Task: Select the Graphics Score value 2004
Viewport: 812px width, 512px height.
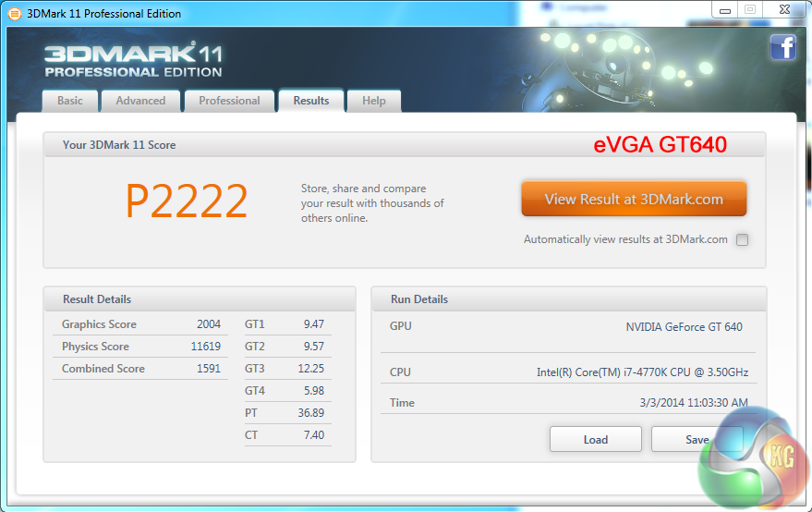Action: pyautogui.click(x=209, y=324)
